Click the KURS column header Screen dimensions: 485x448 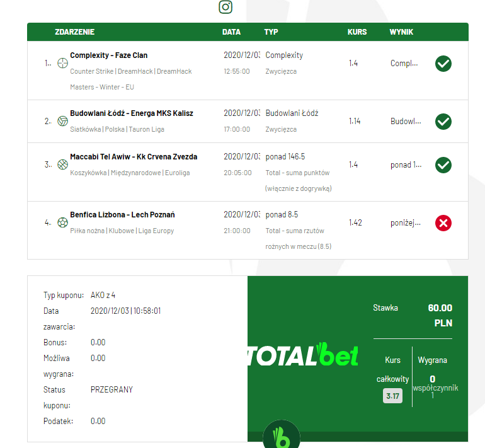click(357, 32)
